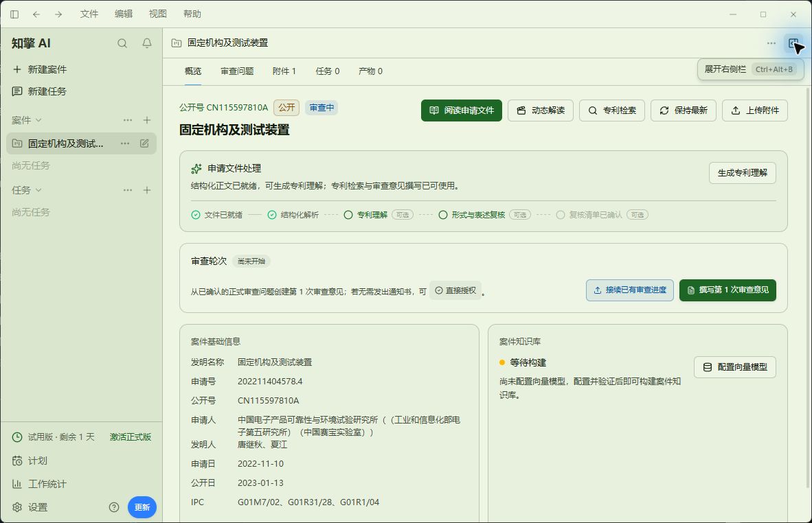
Task: Click the 试用版 · 剩余 1 天 status
Action: 54,437
